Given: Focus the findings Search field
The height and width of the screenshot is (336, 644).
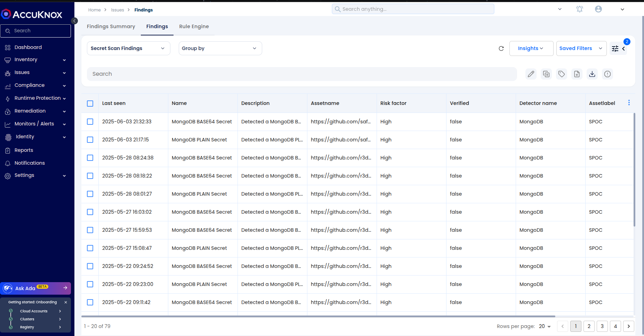Looking at the screenshot, I should click(x=302, y=74).
